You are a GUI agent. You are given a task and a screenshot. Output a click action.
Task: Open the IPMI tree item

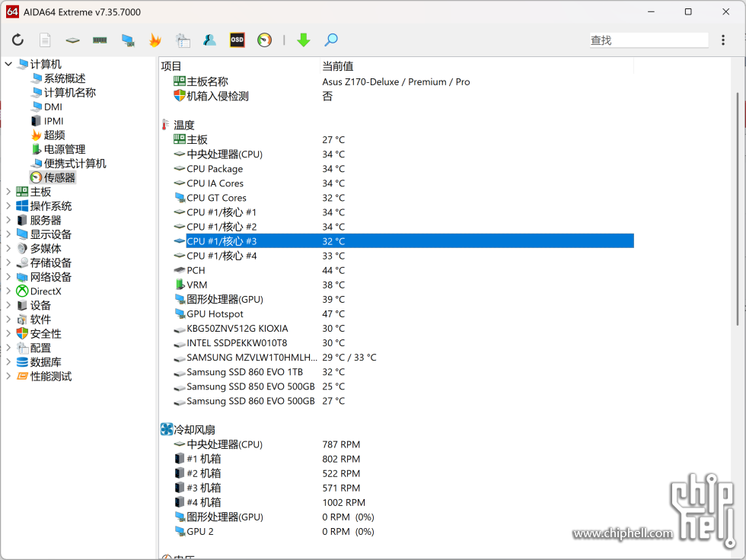47,121
